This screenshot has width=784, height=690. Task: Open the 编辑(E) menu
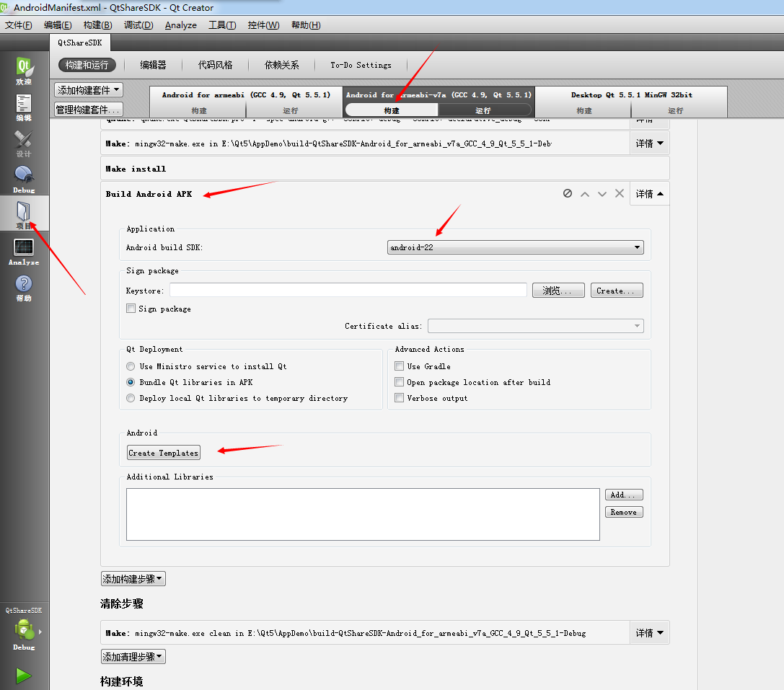(58, 25)
